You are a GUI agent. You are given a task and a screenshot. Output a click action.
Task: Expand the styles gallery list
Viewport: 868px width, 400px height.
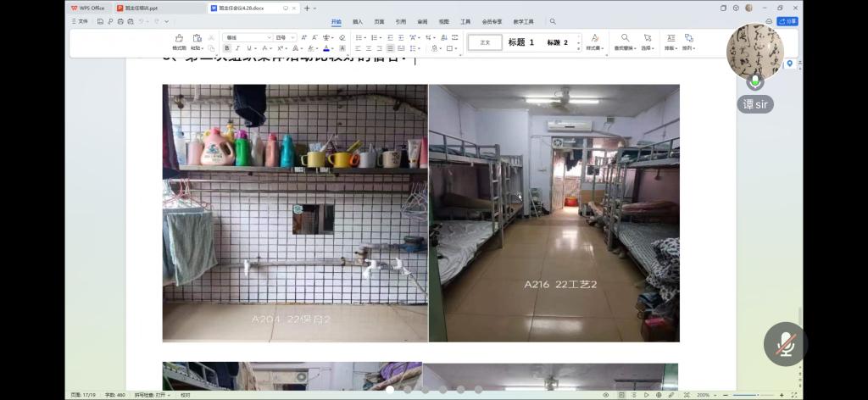tap(579, 47)
